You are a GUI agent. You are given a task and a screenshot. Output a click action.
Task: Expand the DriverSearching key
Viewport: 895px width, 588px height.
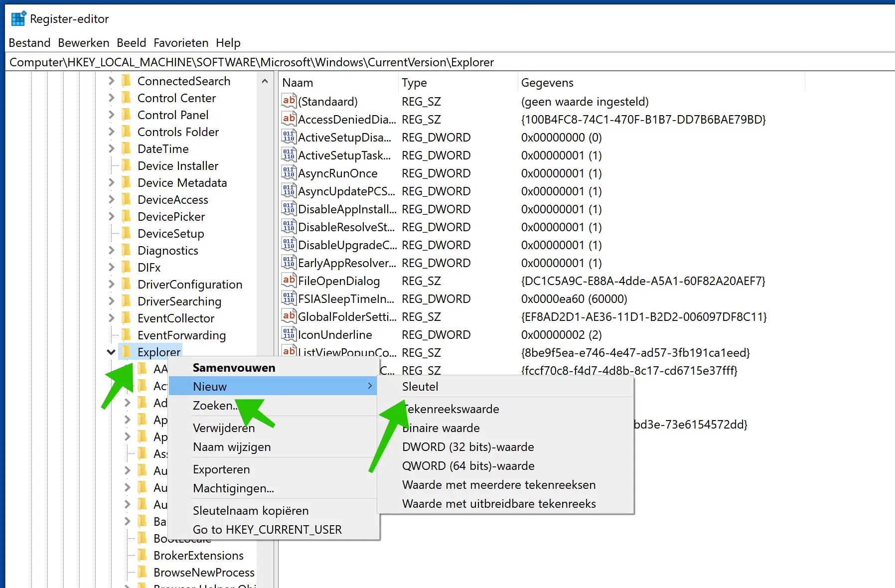click(111, 301)
